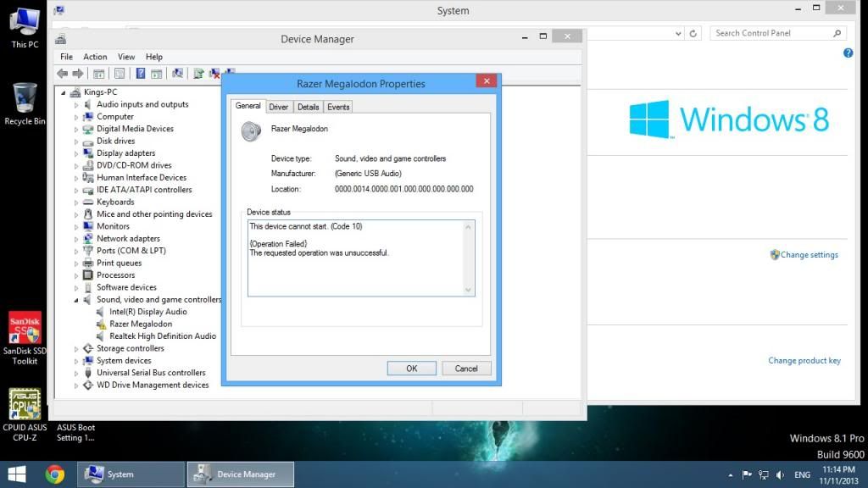Expand the Monitors node arrow

pyautogui.click(x=76, y=227)
